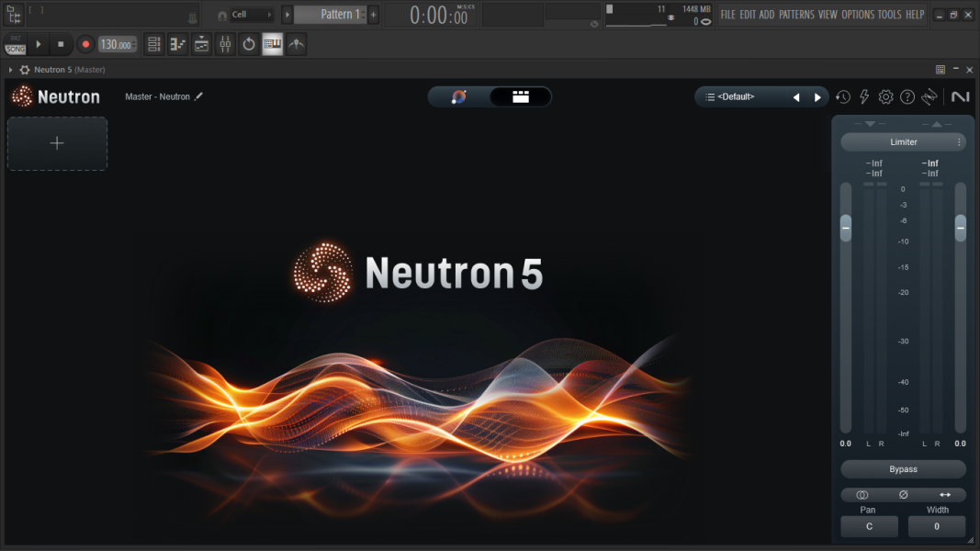980x551 pixels.
Task: Click the phase invert icon
Action: click(903, 494)
